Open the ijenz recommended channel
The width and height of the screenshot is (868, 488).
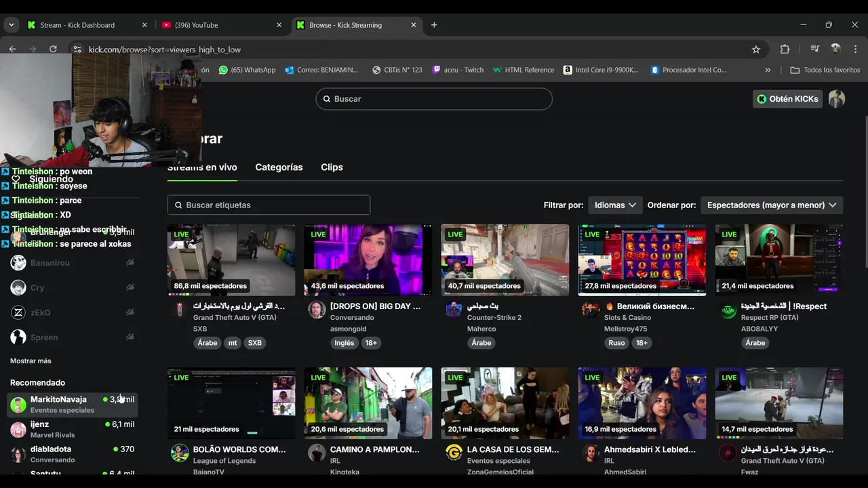72,429
